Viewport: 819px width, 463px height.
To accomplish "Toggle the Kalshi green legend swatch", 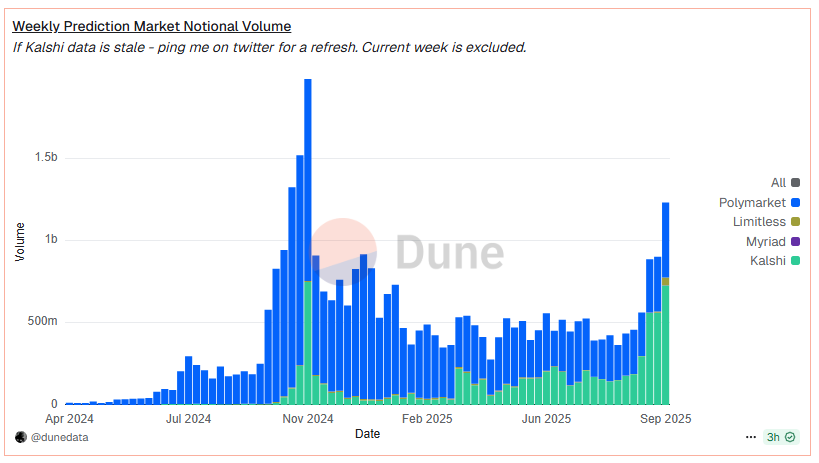I will 795,260.
